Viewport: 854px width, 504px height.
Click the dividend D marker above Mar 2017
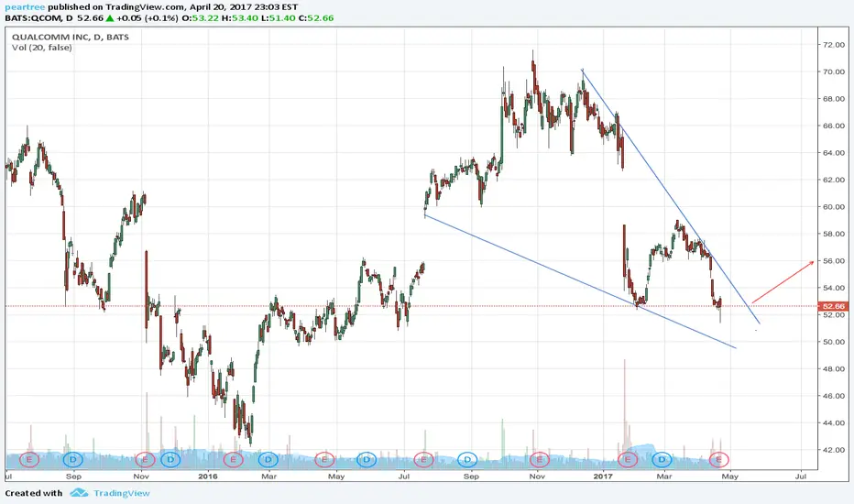tap(662, 459)
